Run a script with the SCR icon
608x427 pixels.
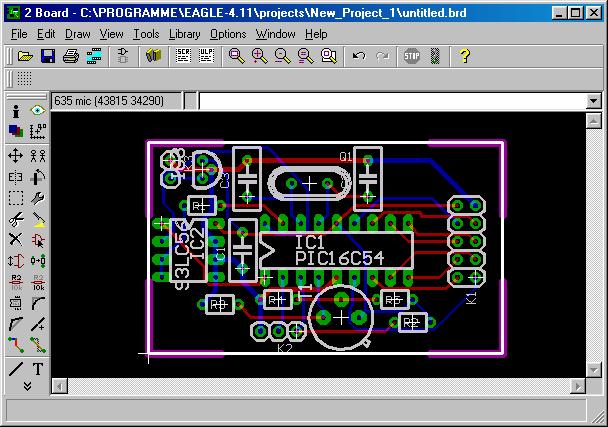183,56
